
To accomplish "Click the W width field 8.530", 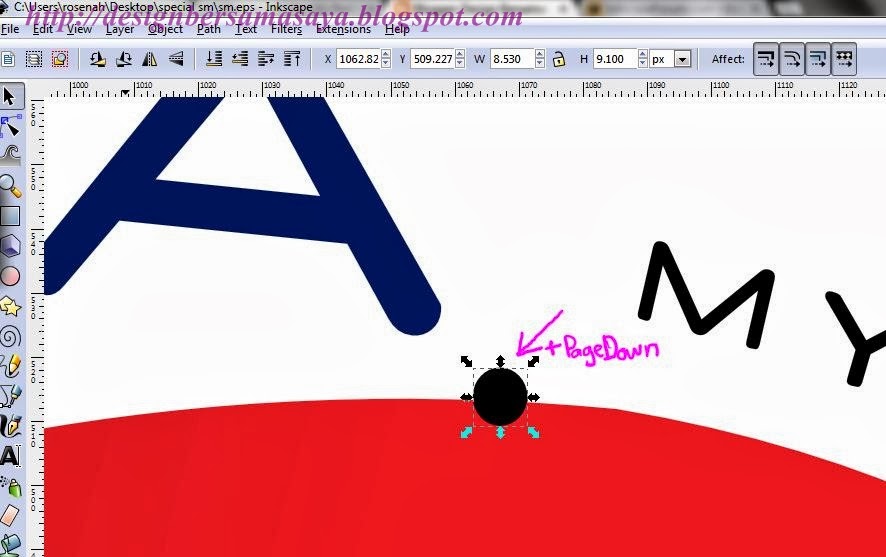I will point(513,59).
